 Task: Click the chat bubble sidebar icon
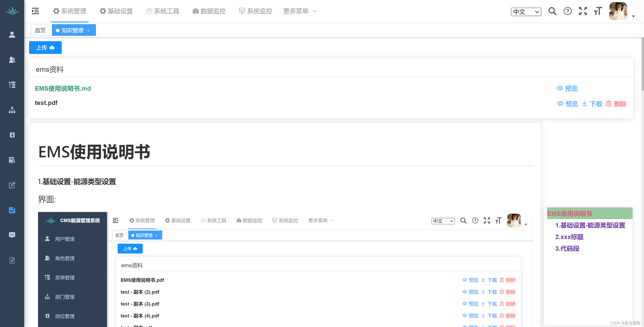click(x=12, y=235)
